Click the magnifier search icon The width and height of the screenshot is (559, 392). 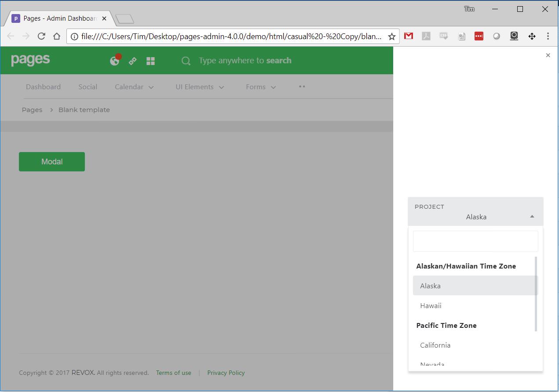point(186,61)
